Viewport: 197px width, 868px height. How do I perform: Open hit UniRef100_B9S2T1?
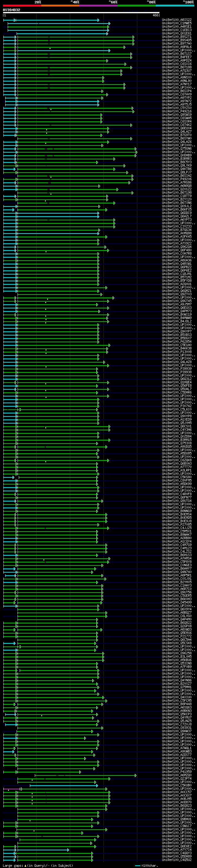coord(177,37)
